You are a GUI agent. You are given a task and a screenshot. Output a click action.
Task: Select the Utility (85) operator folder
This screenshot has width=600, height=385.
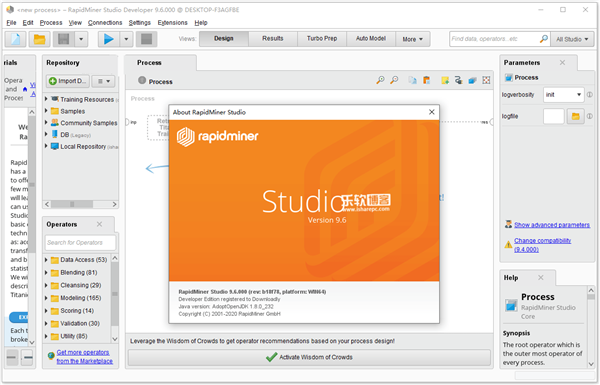point(73,336)
